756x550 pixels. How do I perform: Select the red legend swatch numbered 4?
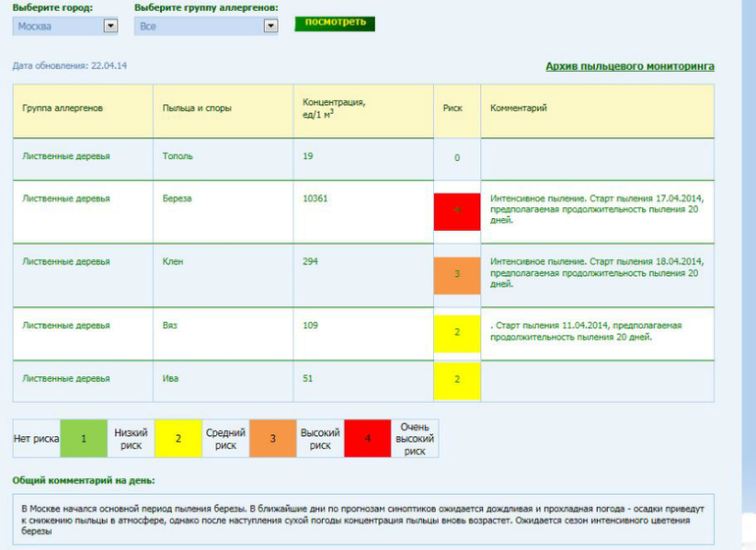[x=367, y=439]
